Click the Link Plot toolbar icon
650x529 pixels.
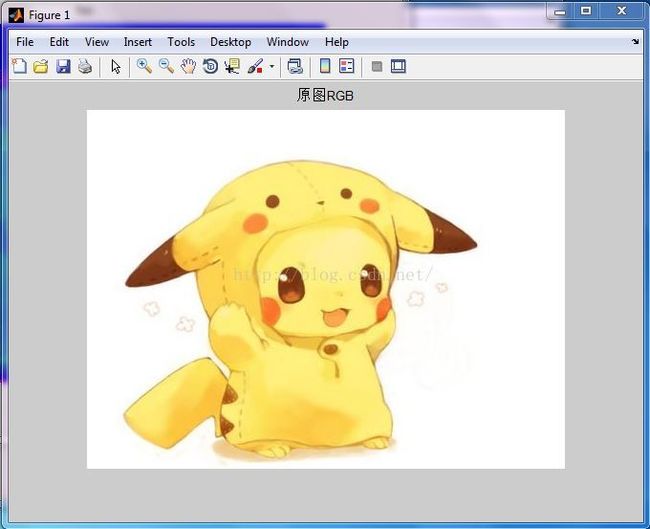click(295, 66)
